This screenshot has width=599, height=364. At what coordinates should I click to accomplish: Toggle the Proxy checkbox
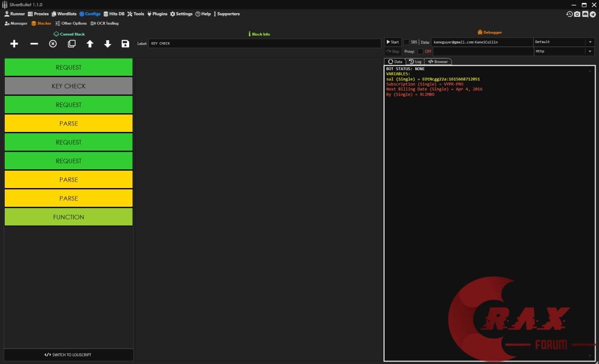(x=420, y=51)
